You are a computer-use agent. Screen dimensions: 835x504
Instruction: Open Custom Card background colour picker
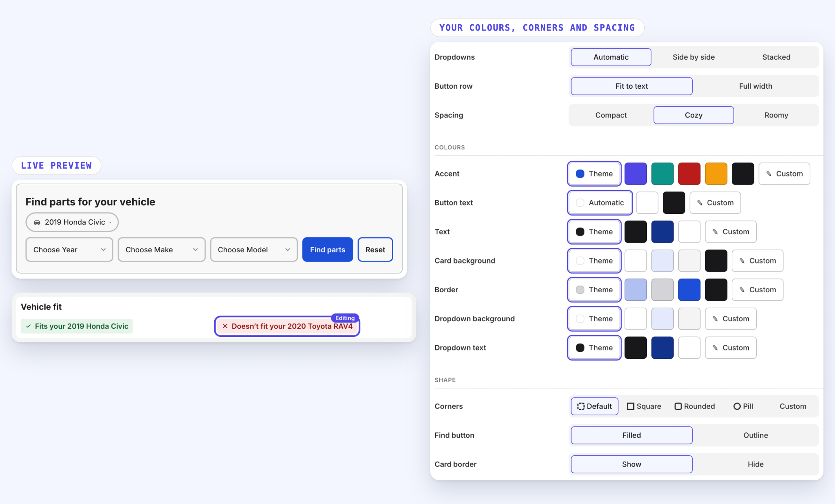point(757,261)
